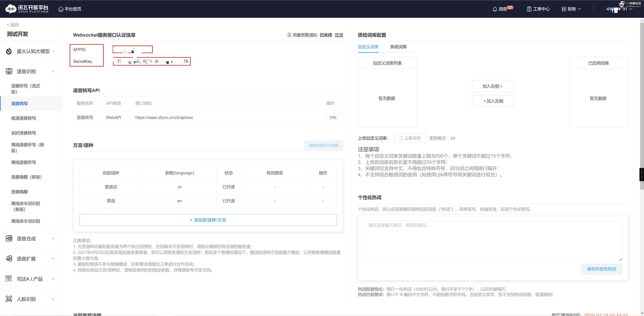This screenshot has width=644, height=316.
Task: Click the upload file arrow icon
Action: click(x=401, y=138)
